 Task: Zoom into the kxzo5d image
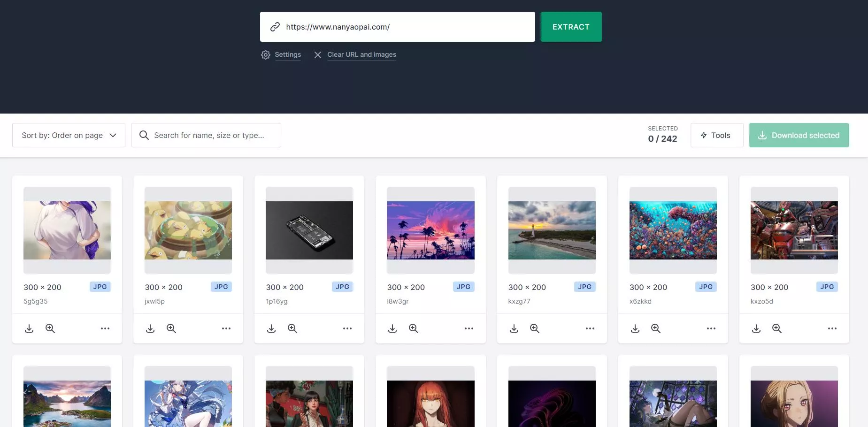[x=777, y=328]
